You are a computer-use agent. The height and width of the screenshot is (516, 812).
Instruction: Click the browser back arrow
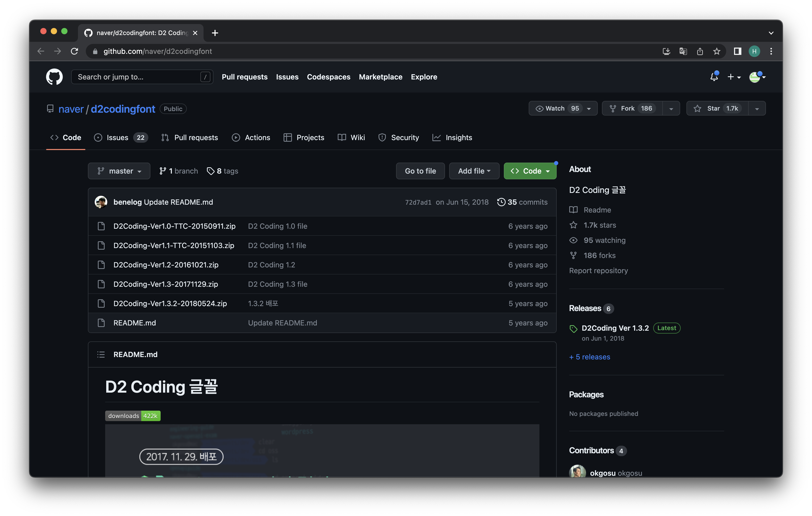[41, 51]
